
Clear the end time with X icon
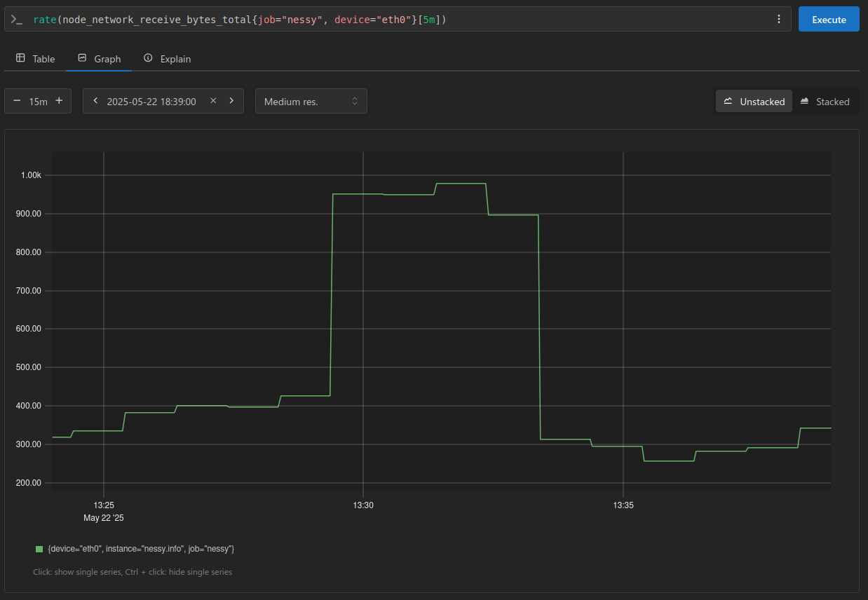click(213, 101)
